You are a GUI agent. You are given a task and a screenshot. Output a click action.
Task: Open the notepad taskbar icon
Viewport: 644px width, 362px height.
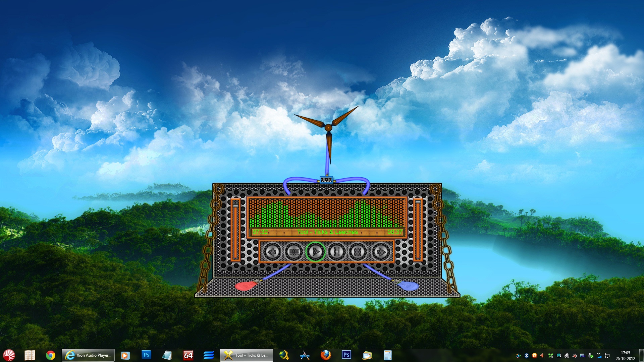click(167, 355)
